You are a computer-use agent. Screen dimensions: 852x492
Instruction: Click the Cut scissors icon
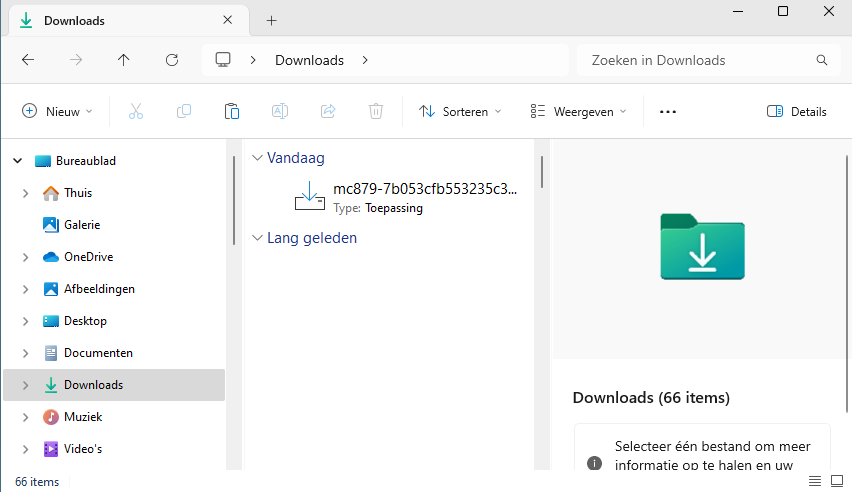point(136,112)
